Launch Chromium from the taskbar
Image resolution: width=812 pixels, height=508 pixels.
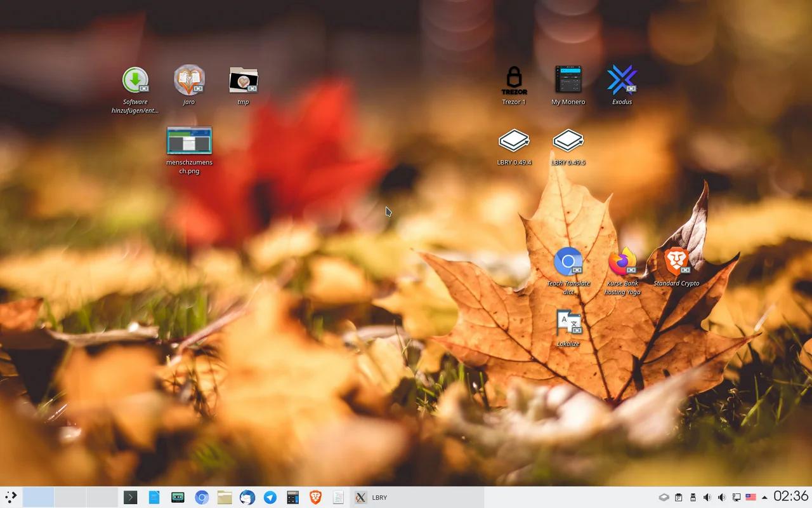[202, 497]
